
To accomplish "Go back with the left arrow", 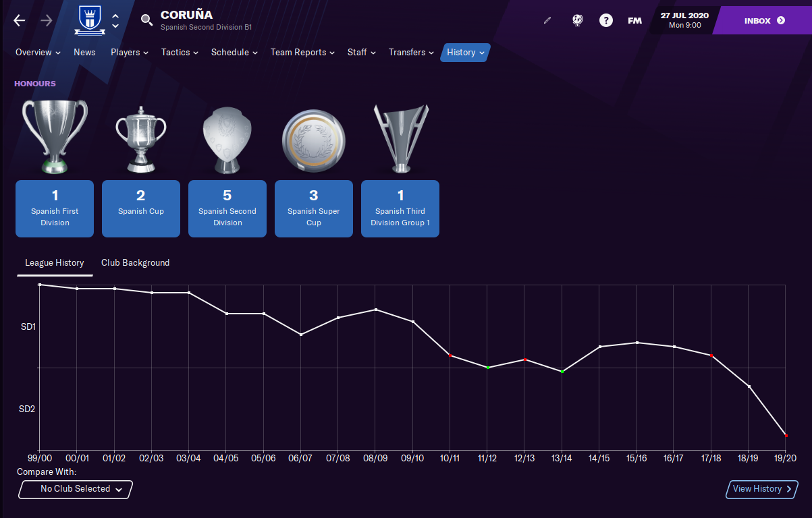I will (x=20, y=20).
